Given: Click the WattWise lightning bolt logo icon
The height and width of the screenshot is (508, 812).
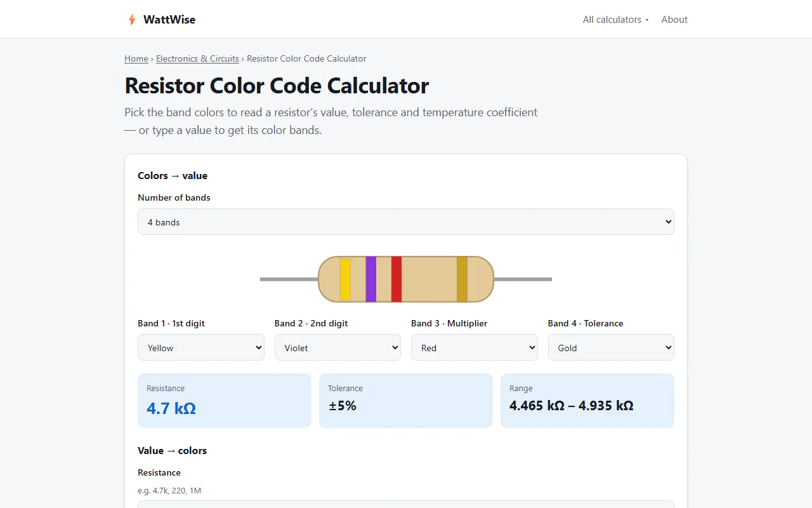Looking at the screenshot, I should click(132, 20).
